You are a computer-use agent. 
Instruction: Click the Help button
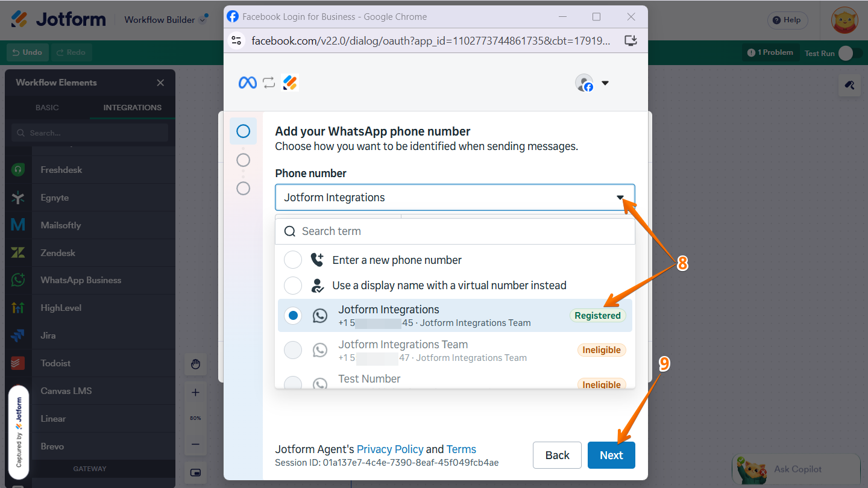[x=787, y=20]
